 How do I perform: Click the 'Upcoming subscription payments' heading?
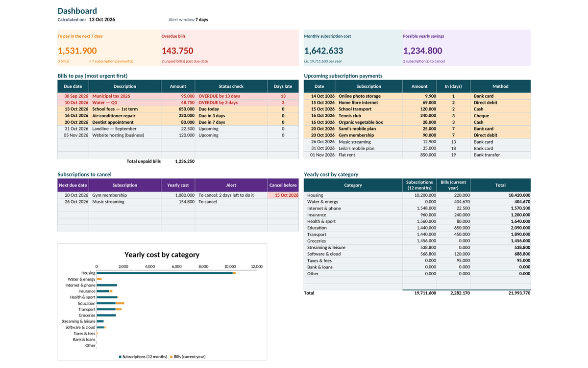(x=343, y=76)
